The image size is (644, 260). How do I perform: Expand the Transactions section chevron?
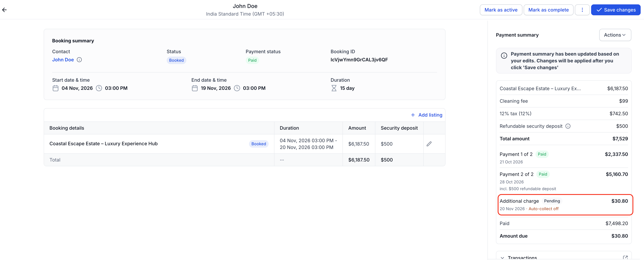point(503,258)
